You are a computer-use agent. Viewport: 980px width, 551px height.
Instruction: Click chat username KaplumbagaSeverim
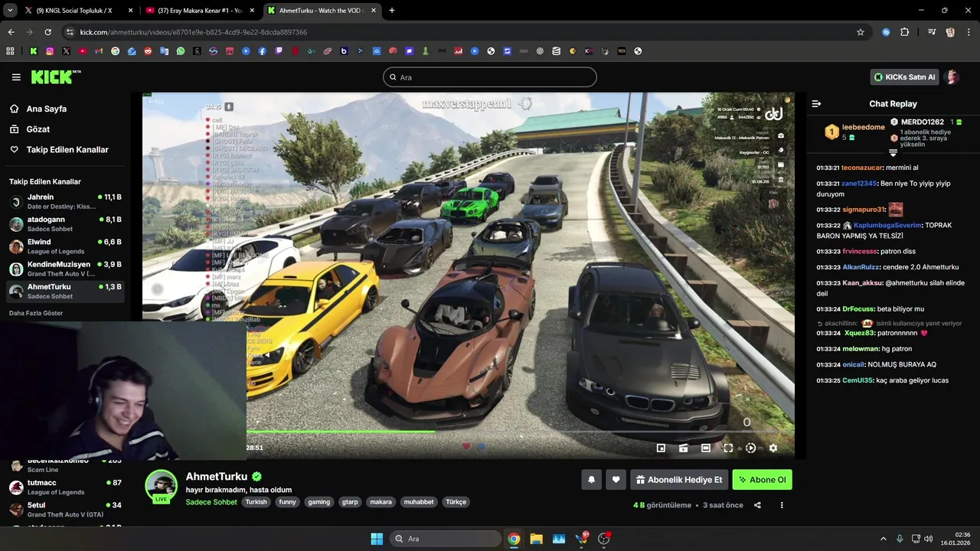(x=887, y=225)
